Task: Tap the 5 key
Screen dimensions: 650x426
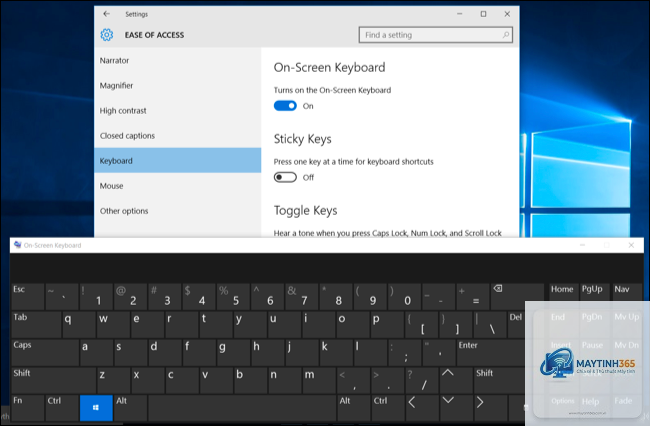Action: point(234,296)
